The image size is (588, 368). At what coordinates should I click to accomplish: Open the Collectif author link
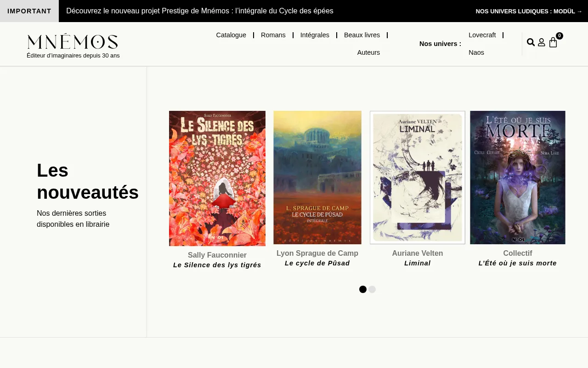[518, 253]
